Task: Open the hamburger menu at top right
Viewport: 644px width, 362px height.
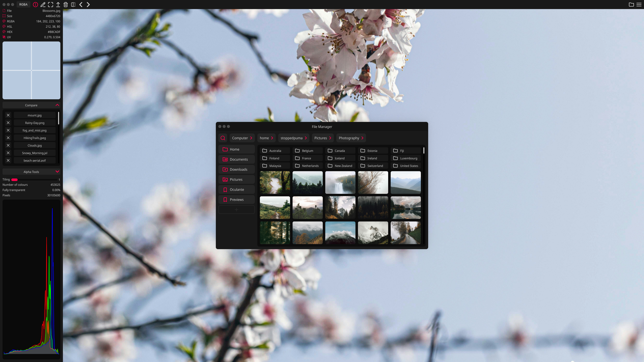Action: (x=639, y=5)
